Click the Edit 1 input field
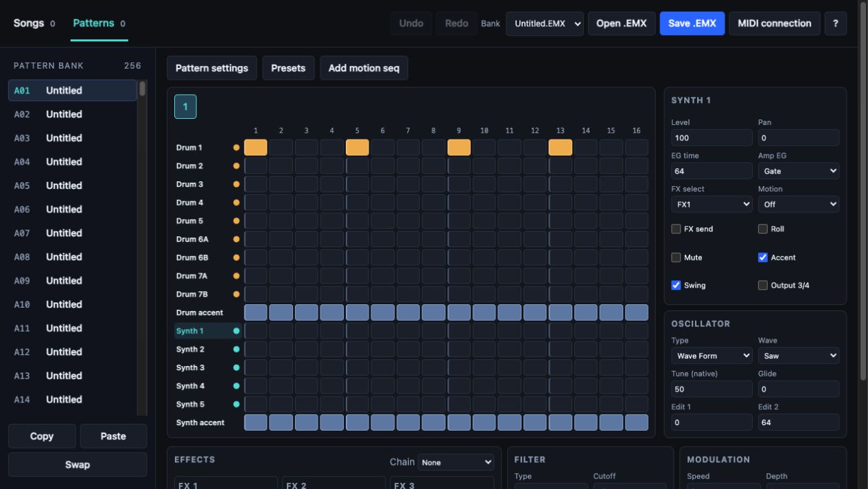Viewport: 868px width, 489px height. pos(712,422)
